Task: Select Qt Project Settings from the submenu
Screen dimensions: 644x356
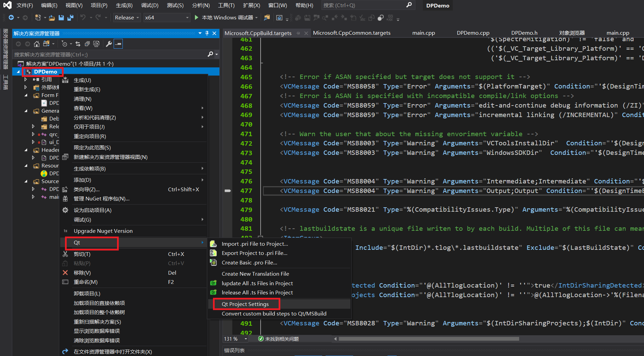Action: (245, 304)
